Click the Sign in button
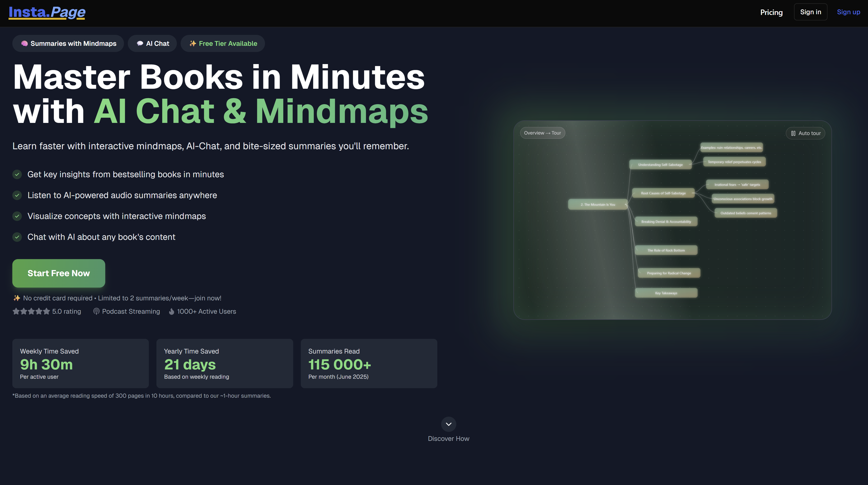The width and height of the screenshot is (868, 485). point(810,12)
